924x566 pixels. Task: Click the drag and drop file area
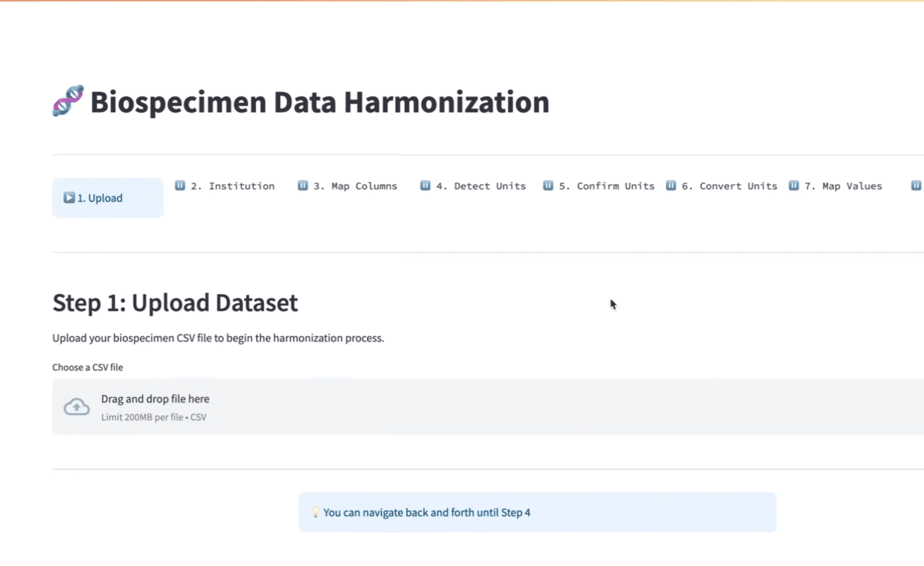coord(465,406)
